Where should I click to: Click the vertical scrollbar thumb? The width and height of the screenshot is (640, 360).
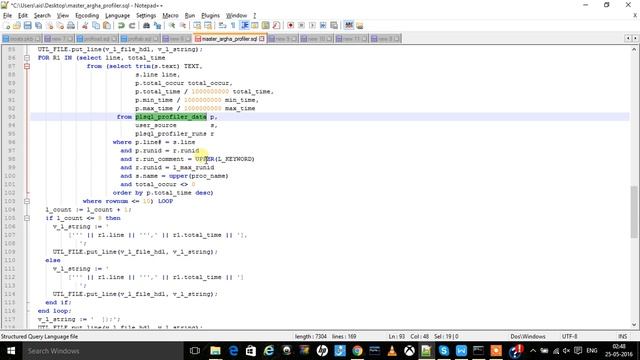tap(634, 212)
